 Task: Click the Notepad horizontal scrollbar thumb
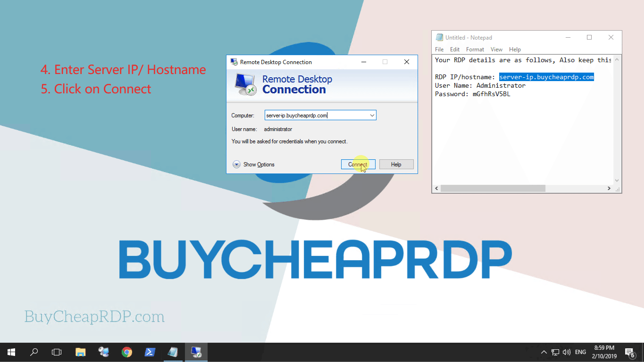click(493, 188)
